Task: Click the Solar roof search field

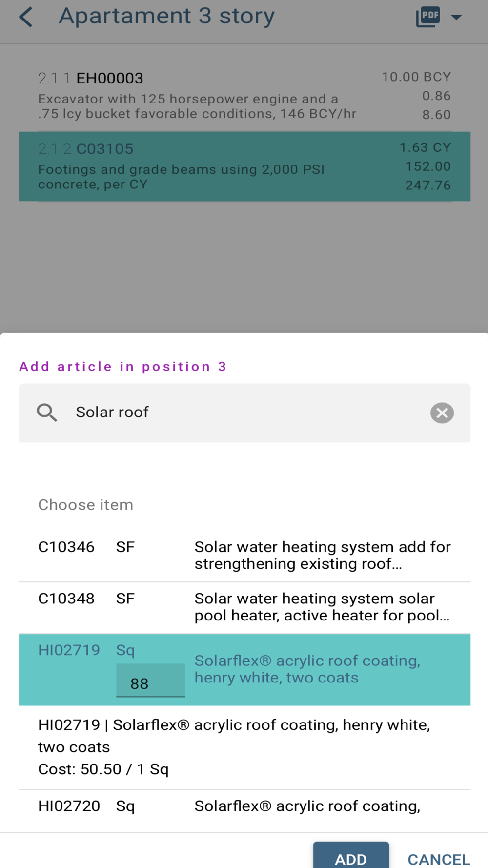Action: click(x=244, y=413)
